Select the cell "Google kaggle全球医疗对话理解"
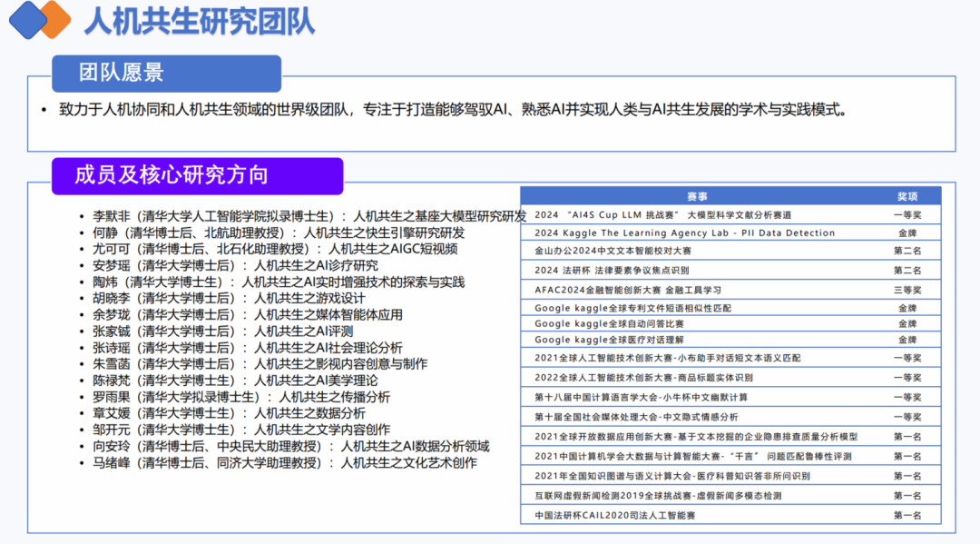Viewport: 980px width, 544px height. pyautogui.click(x=610, y=341)
